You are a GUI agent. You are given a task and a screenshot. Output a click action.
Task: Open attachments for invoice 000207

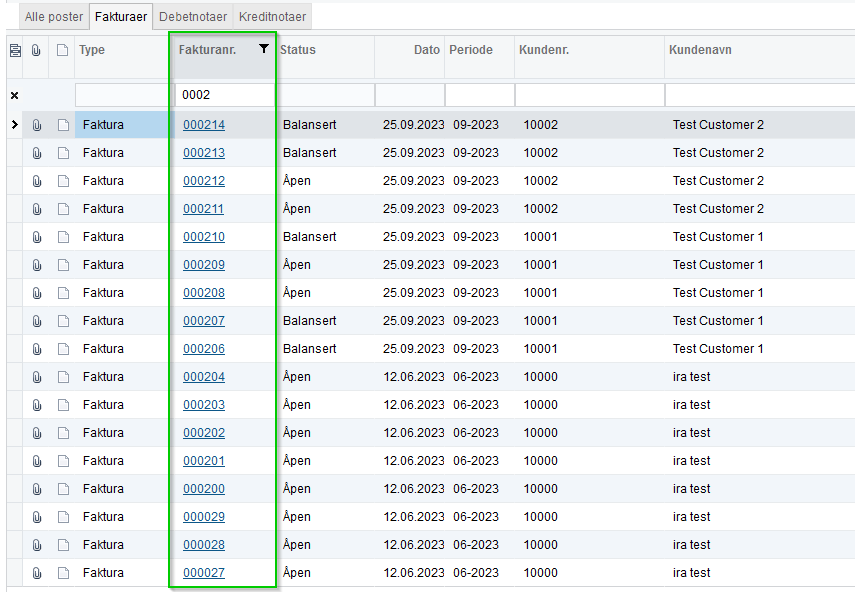click(x=37, y=321)
